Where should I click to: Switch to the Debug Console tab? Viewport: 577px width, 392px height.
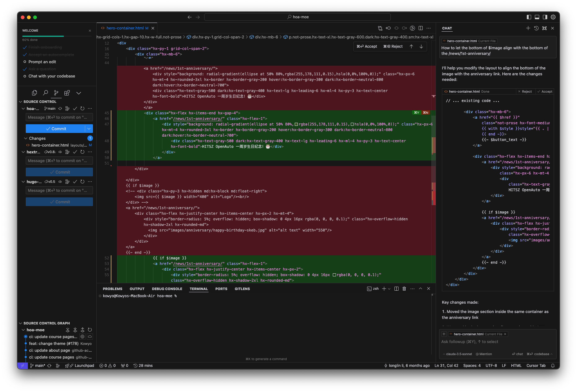[x=167, y=289]
